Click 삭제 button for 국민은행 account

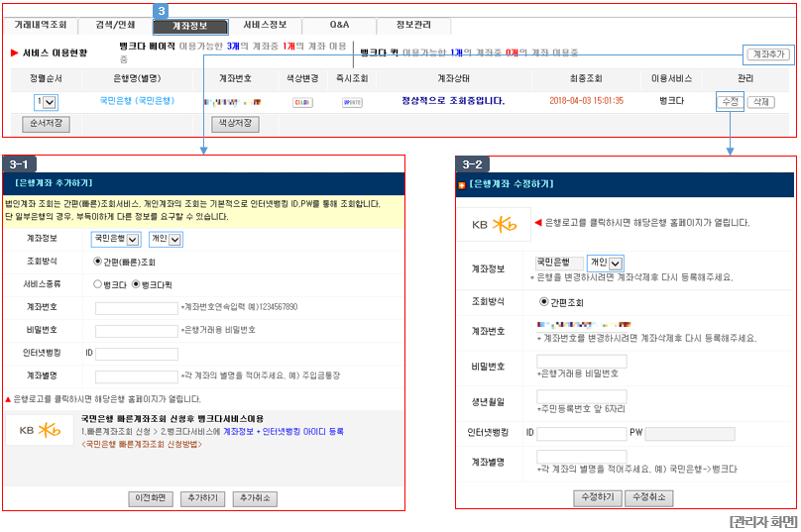[761, 102]
